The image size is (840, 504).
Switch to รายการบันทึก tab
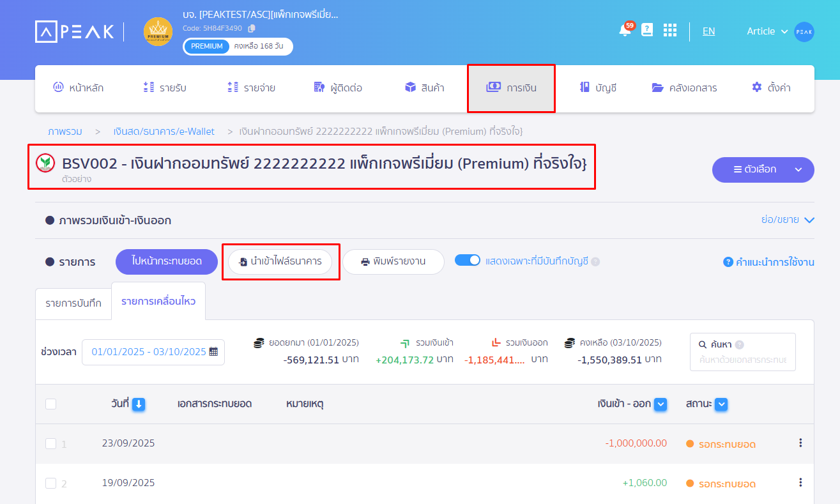(x=73, y=303)
